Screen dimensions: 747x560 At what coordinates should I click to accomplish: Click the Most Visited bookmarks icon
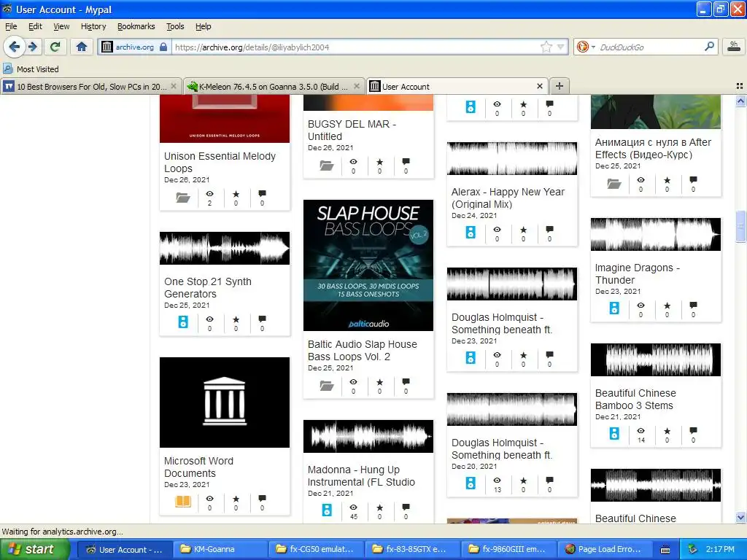coord(8,69)
